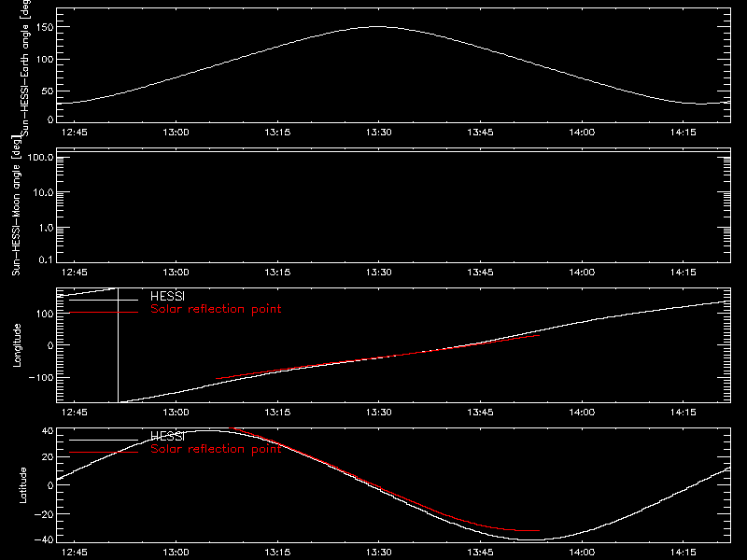Image resolution: width=747 pixels, height=560 pixels.
Task: Click Solar reflection point legend in Latitude plot
Action: [216, 449]
